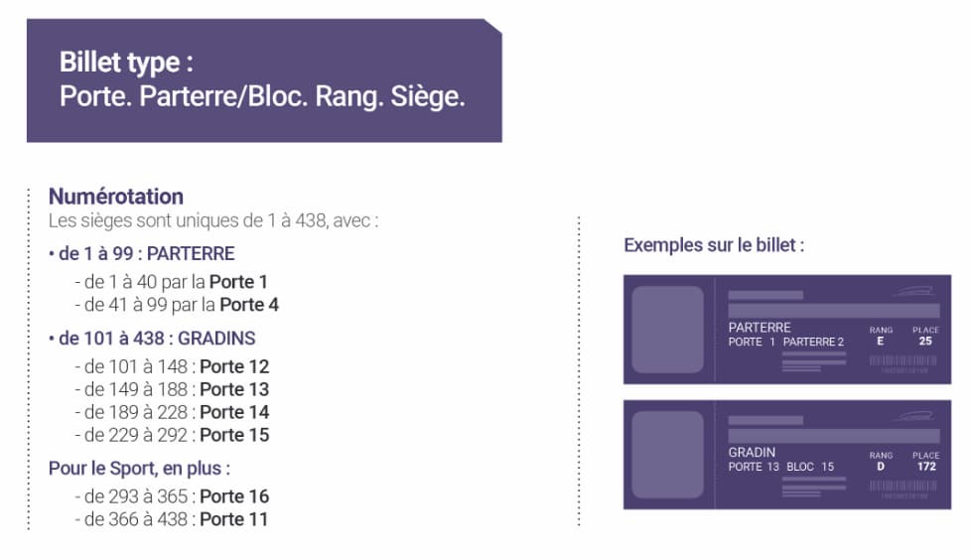Click the arena logo on the Parterre ticket
The width and height of the screenshot is (972, 560).
[913, 292]
